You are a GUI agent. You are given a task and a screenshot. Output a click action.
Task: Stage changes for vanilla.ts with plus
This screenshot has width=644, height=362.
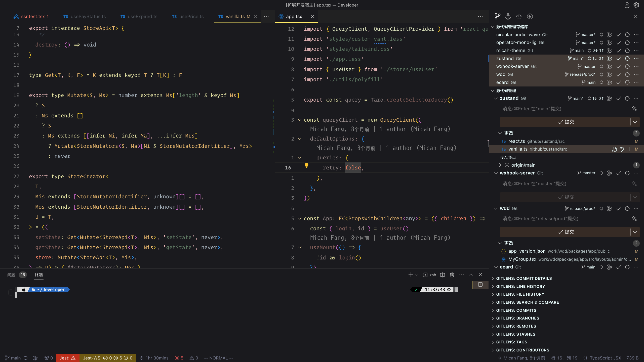coord(629,149)
